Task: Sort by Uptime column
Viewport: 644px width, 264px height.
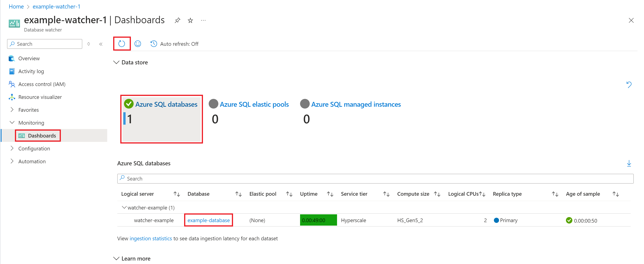Action: point(330,194)
